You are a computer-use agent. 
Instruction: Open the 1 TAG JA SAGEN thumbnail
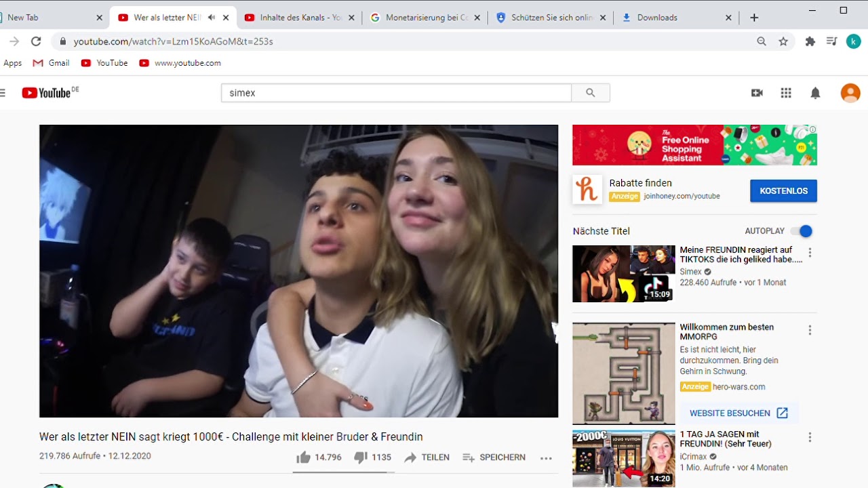(x=624, y=458)
